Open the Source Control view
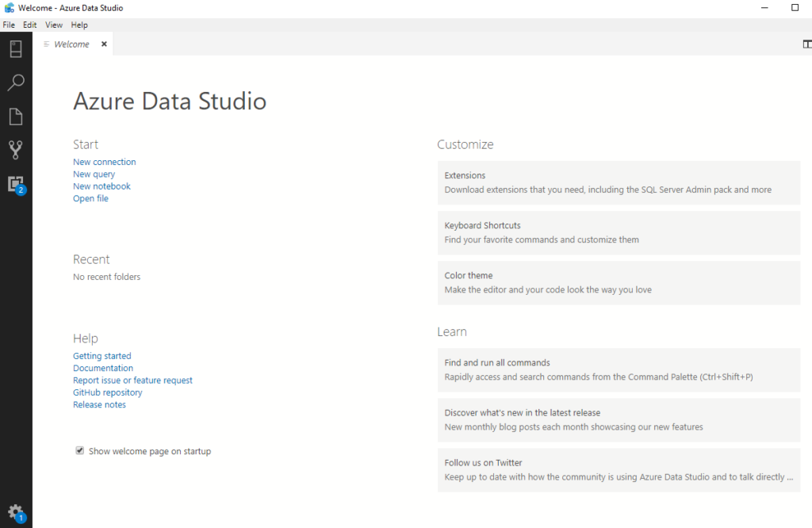The width and height of the screenshot is (812, 528). point(16,149)
